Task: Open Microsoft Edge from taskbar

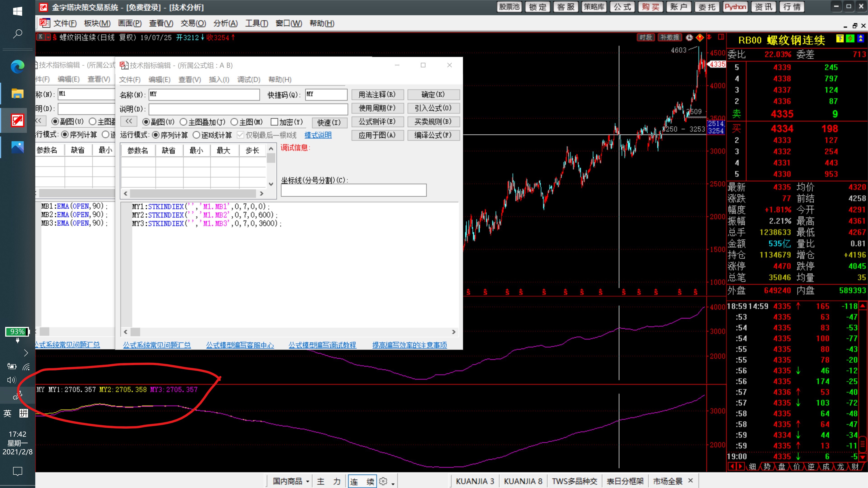Action: pyautogui.click(x=18, y=66)
